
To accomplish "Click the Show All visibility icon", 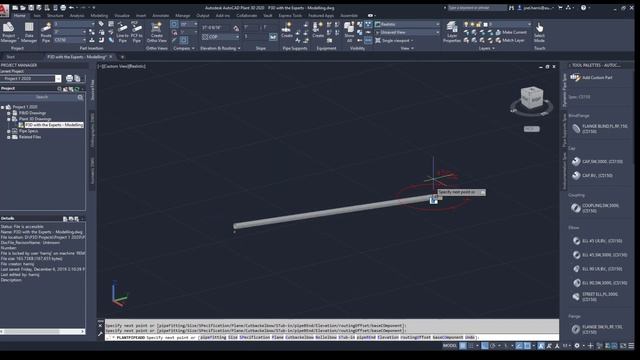I will coord(349,32).
